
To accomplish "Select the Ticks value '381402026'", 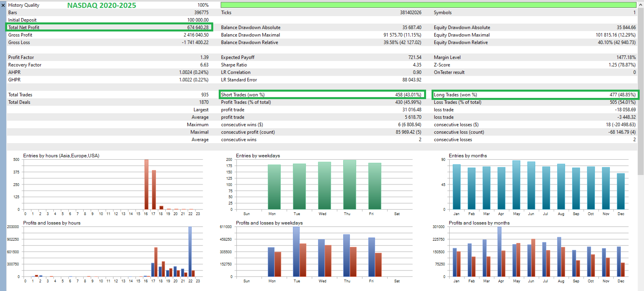I will [x=411, y=13].
